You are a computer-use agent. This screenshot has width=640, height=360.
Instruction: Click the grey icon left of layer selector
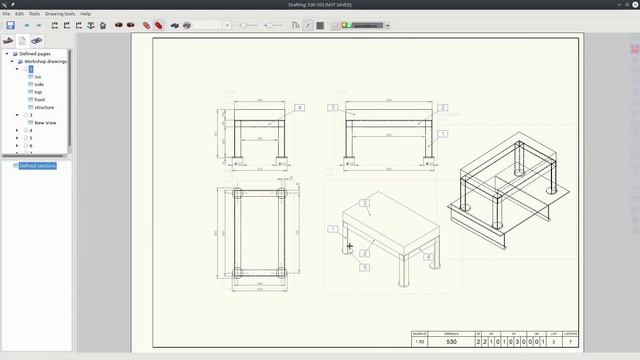[335, 25]
